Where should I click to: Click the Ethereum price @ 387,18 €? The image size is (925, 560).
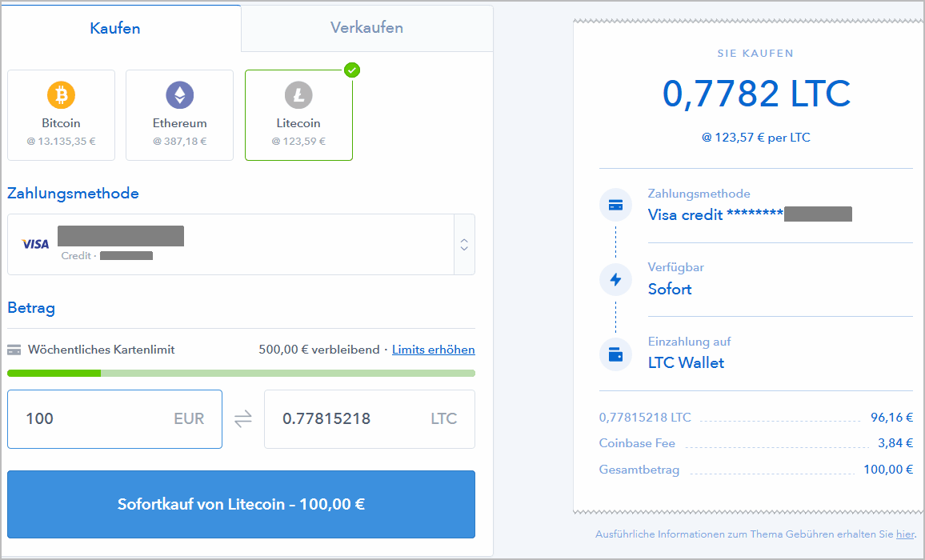pos(180,142)
